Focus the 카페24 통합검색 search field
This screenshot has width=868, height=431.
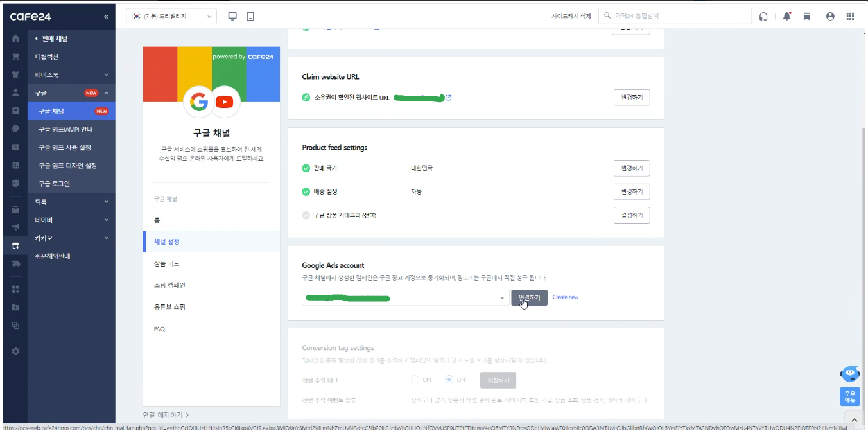(675, 16)
